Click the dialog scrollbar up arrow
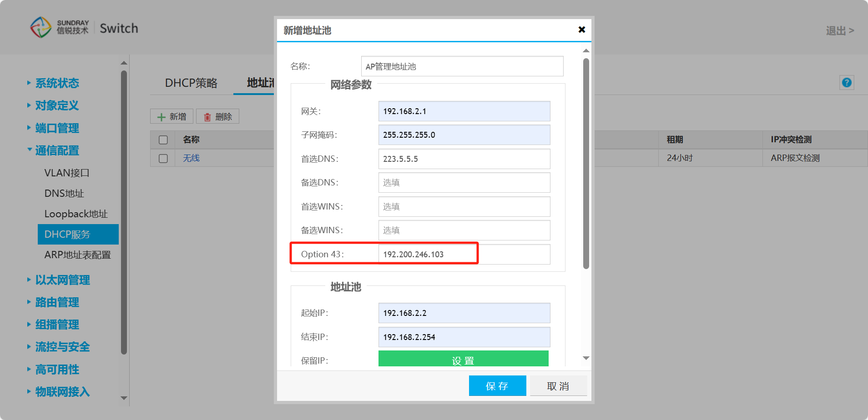The image size is (868, 420). click(586, 50)
